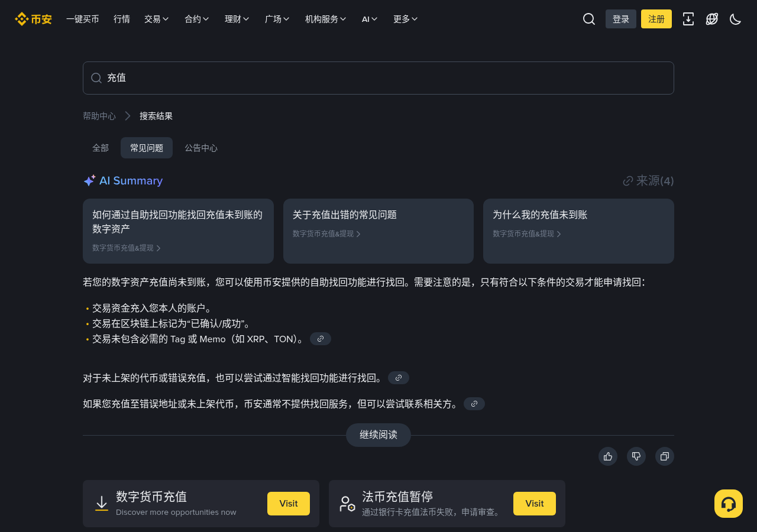
Task: Expand the AI dropdown menu
Action: pos(370,19)
